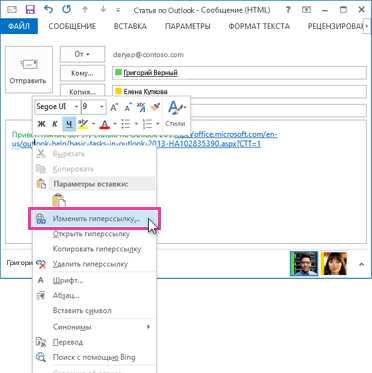Image resolution: width=372 pixels, height=373 pixels.
Task: Choose Поиск с помощью Bing
Action: [x=95, y=358]
